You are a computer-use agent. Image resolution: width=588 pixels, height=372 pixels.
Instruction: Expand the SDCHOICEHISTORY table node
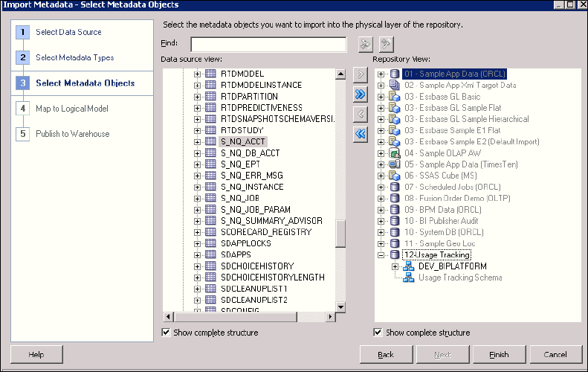[x=197, y=266]
